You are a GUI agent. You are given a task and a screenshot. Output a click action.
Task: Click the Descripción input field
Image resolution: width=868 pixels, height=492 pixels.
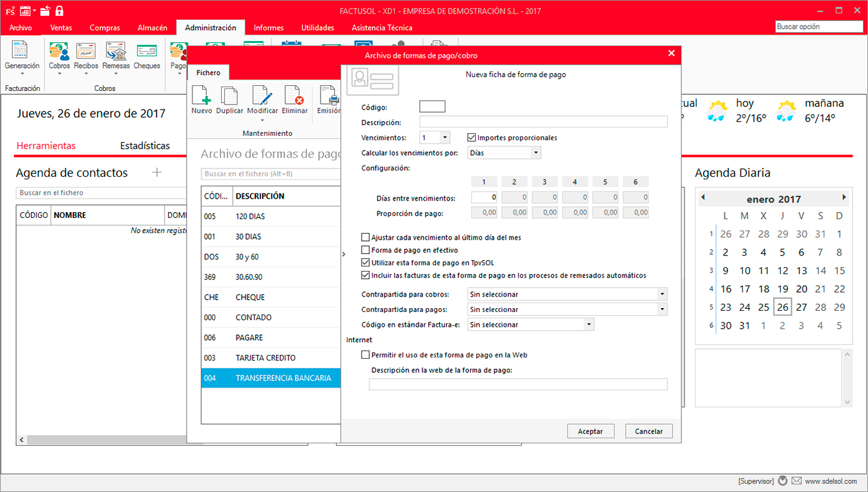tap(544, 122)
